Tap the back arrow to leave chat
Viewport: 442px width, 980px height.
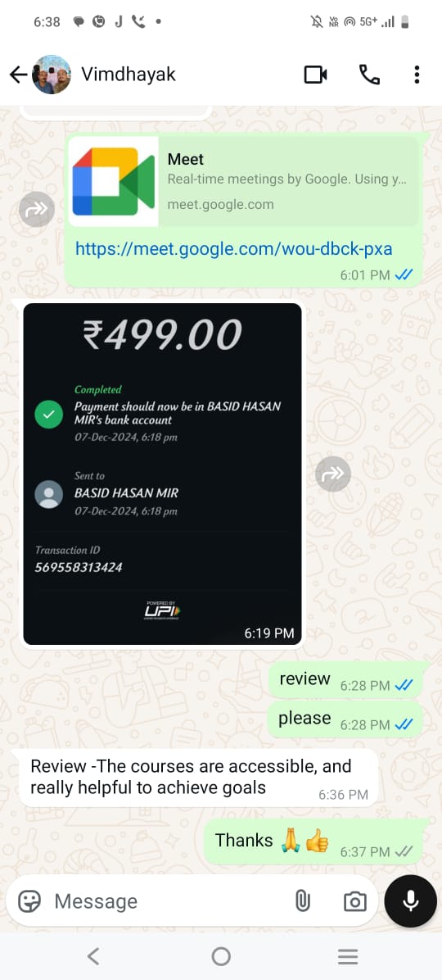[x=18, y=75]
